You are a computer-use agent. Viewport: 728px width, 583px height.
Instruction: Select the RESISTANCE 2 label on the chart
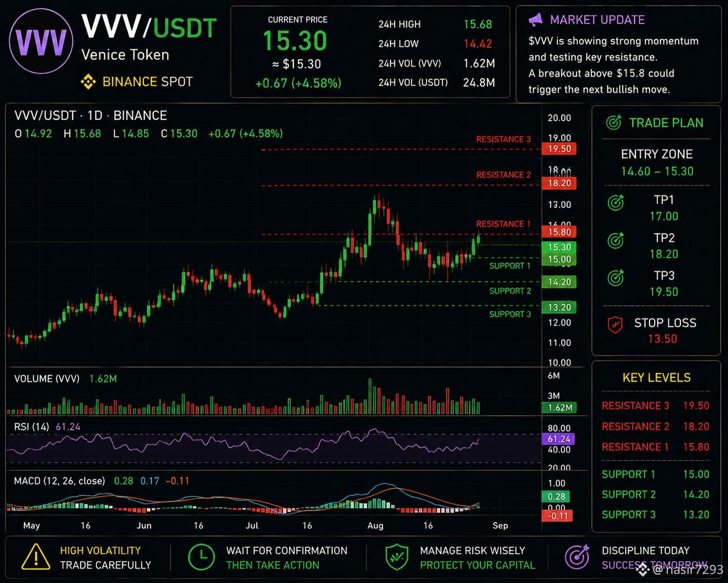(504, 175)
